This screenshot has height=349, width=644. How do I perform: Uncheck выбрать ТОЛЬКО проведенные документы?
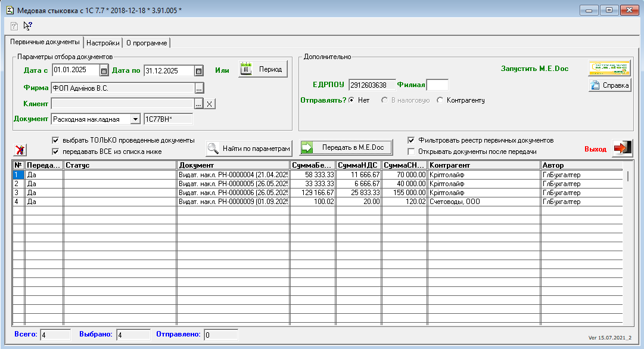pyautogui.click(x=55, y=140)
